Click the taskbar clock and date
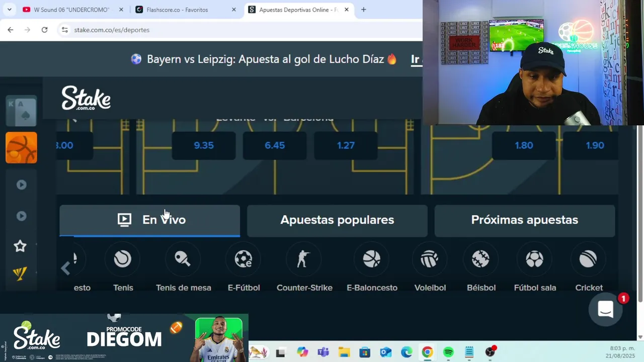Screen dimensions: 644x362 [x=621, y=352]
